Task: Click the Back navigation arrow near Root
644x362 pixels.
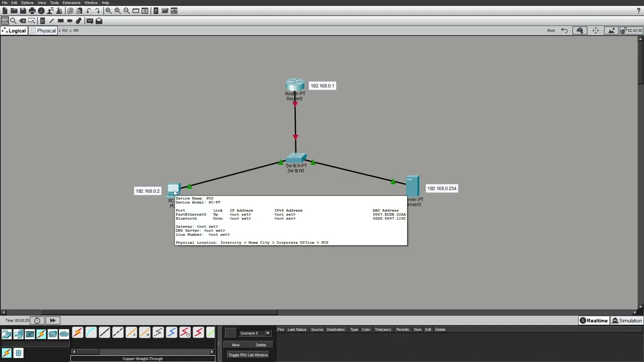Action: [x=565, y=31]
